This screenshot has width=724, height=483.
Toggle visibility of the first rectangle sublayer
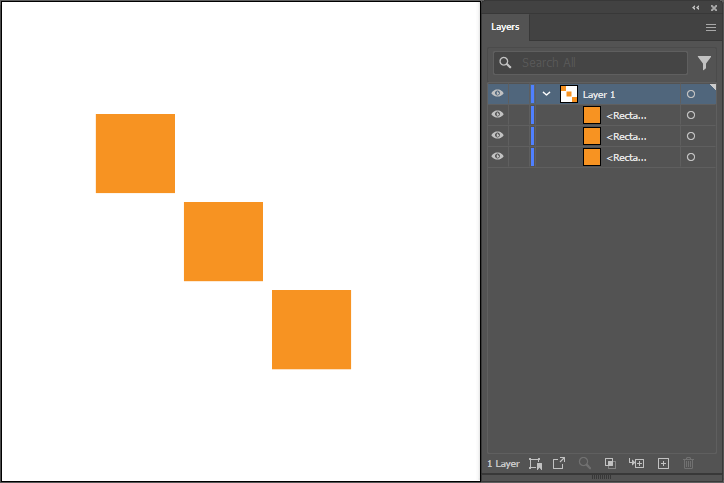pyautogui.click(x=497, y=115)
